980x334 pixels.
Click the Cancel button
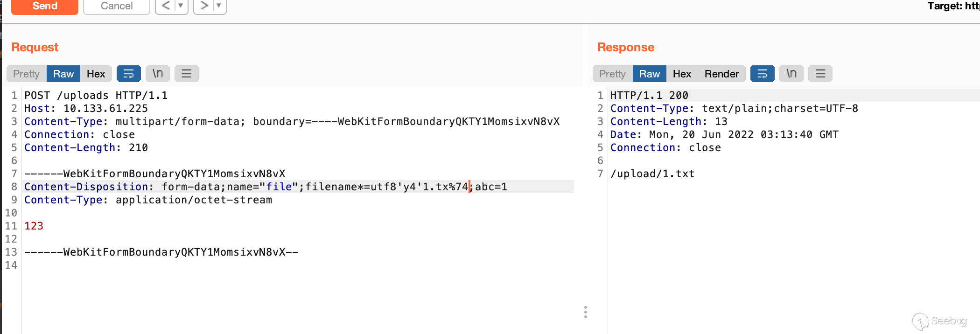click(117, 6)
